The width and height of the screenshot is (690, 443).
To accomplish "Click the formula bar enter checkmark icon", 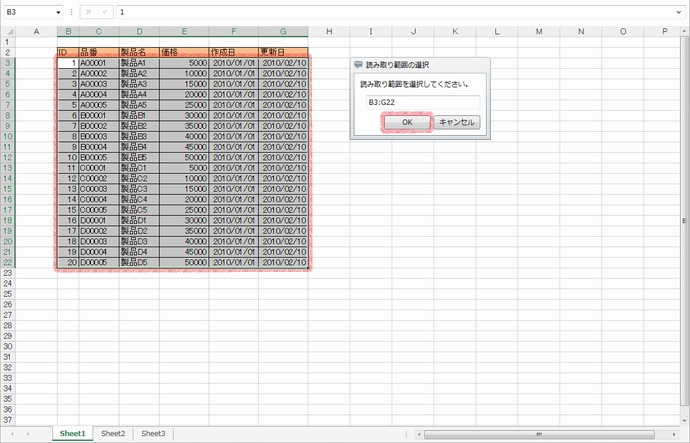I will coord(103,12).
